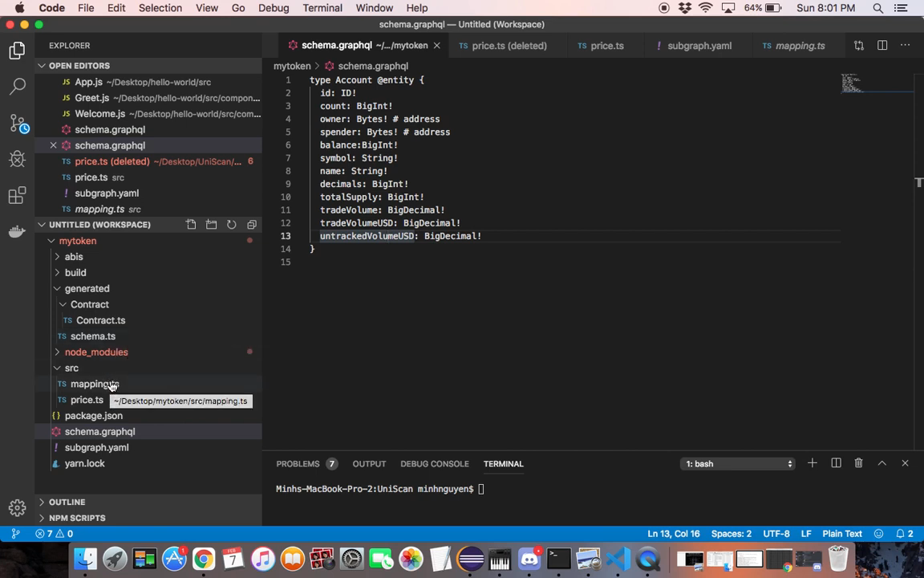Click the errors and warnings status indicator
The width and height of the screenshot is (924, 578).
pyautogui.click(x=55, y=534)
